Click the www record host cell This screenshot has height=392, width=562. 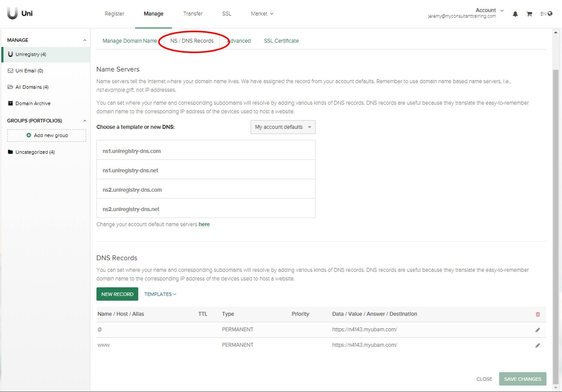(x=103, y=345)
